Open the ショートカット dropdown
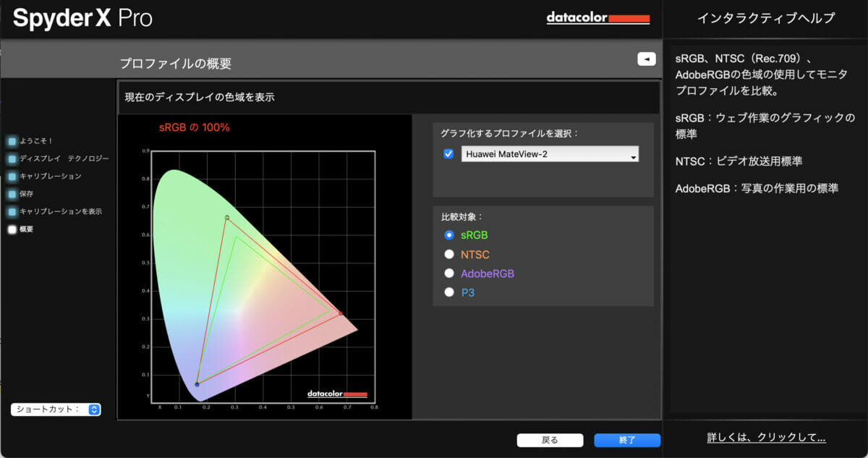This screenshot has height=458, width=868. [56, 410]
